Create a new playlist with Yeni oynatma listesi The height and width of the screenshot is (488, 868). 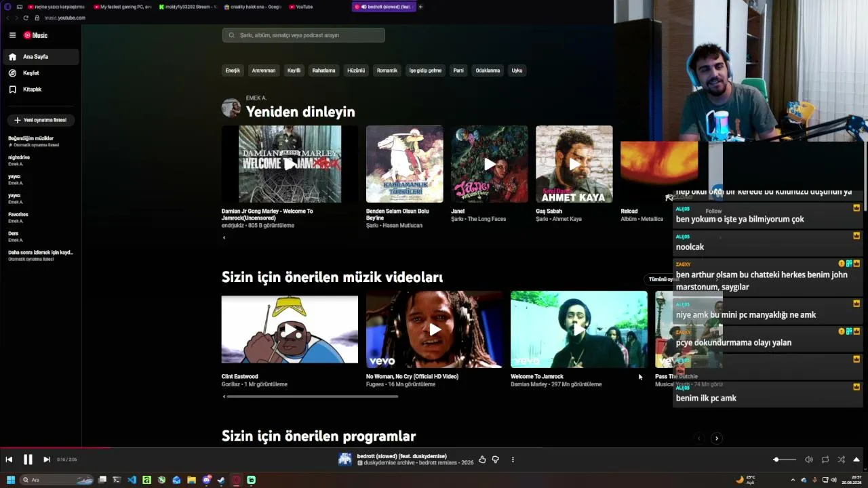[x=41, y=120]
